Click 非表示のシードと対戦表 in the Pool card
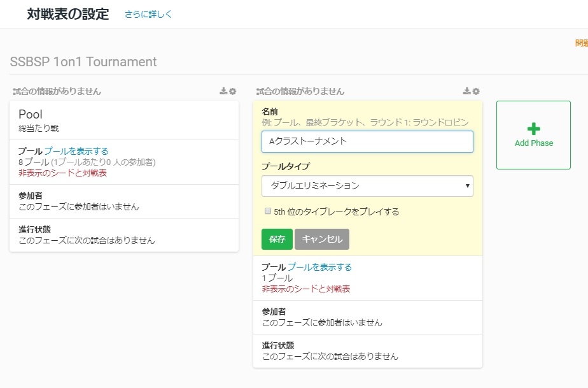 pyautogui.click(x=62, y=173)
